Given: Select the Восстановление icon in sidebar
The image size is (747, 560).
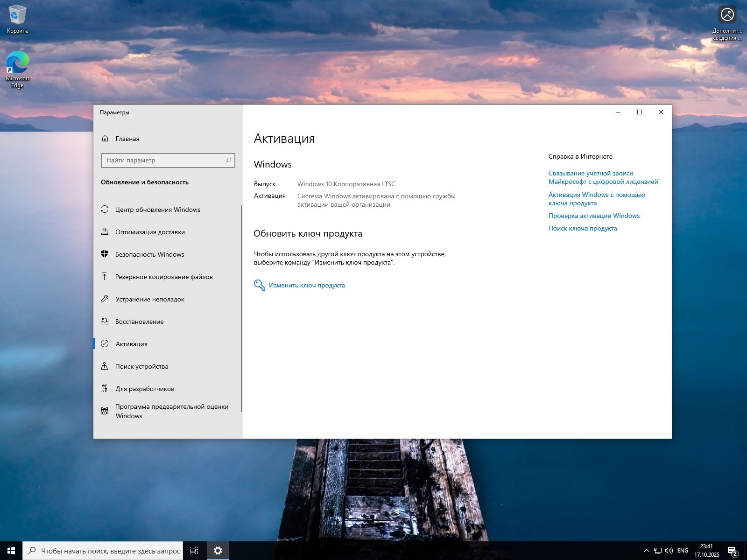Looking at the screenshot, I should 105,322.
